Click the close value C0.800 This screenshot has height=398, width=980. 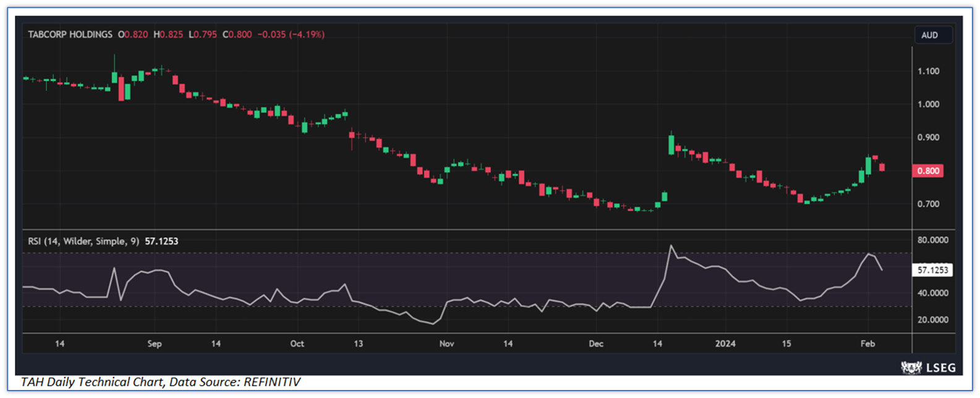coord(237,35)
